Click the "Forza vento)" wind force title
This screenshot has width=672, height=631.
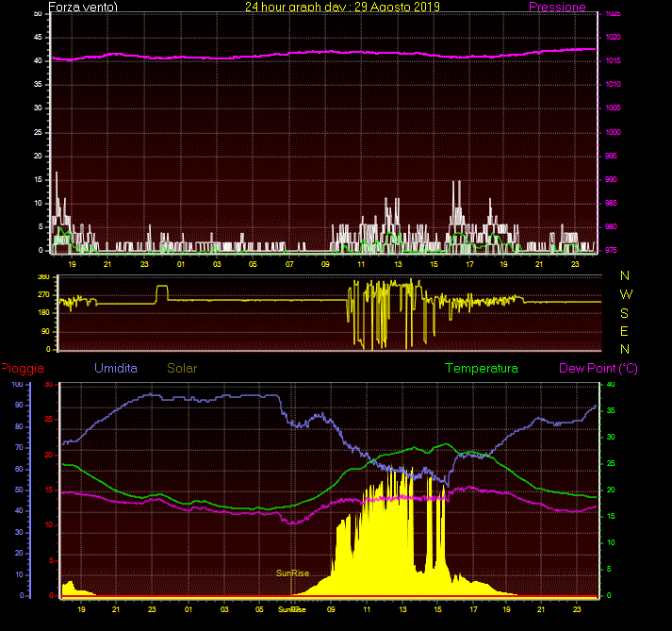point(83,7)
